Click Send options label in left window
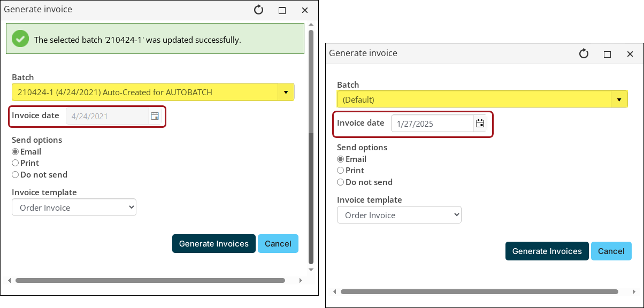The height and width of the screenshot is (308, 644). (x=37, y=140)
